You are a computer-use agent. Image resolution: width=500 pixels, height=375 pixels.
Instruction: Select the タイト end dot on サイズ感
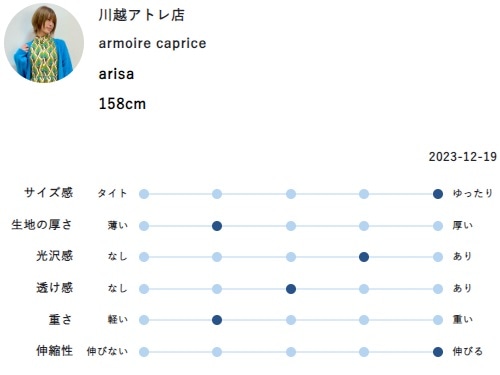tap(144, 194)
